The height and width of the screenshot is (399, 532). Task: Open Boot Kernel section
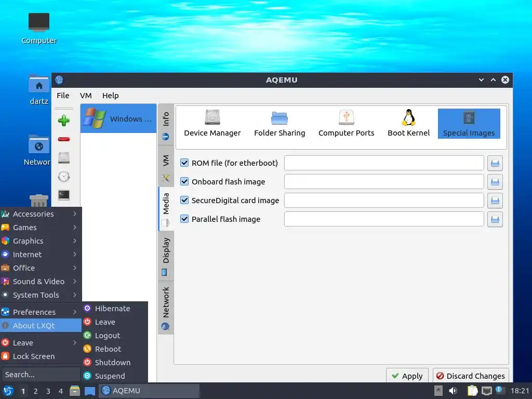coord(408,124)
